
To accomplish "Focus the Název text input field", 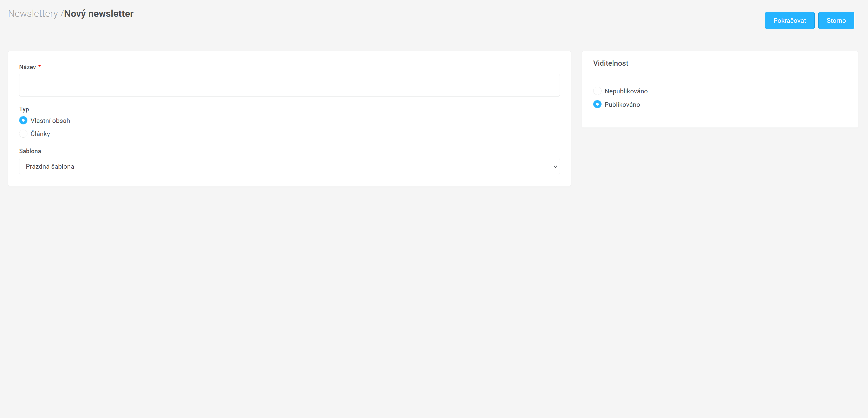I will [289, 85].
